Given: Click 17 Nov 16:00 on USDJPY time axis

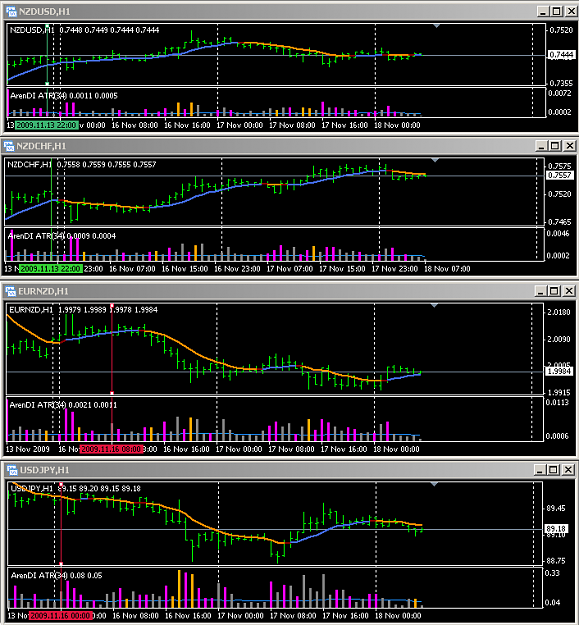Looking at the screenshot, I should click(345, 615).
